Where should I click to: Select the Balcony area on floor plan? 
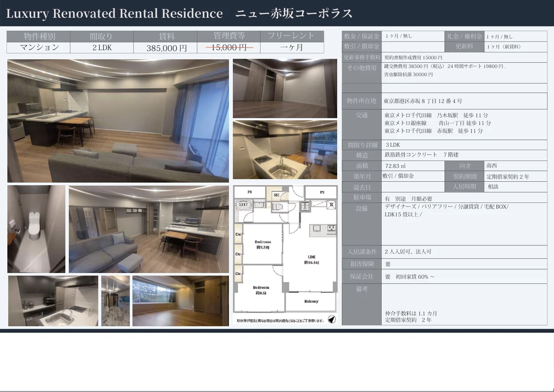pyautogui.click(x=311, y=301)
